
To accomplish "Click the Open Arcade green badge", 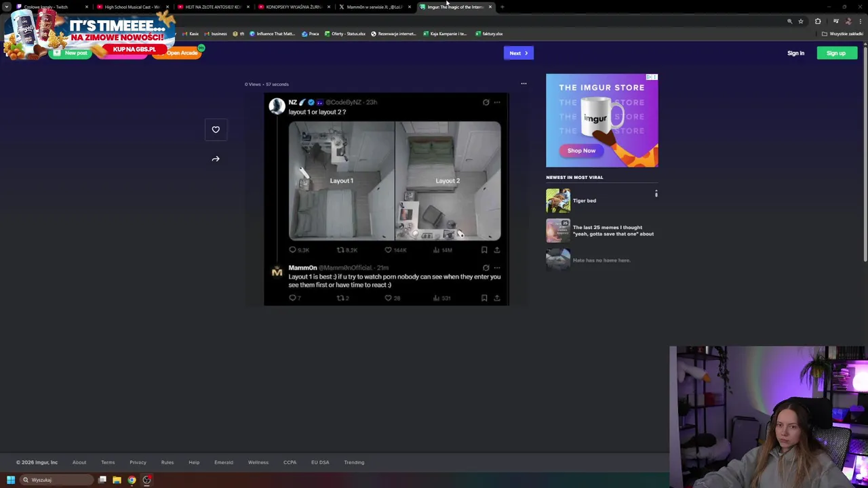I will pyautogui.click(x=201, y=48).
